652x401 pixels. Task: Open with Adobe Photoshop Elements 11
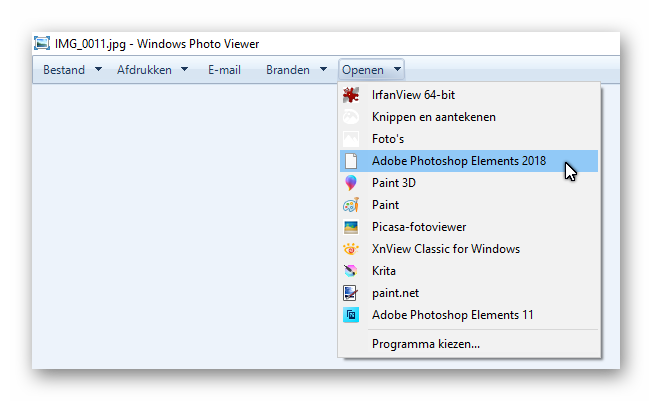tap(469, 315)
